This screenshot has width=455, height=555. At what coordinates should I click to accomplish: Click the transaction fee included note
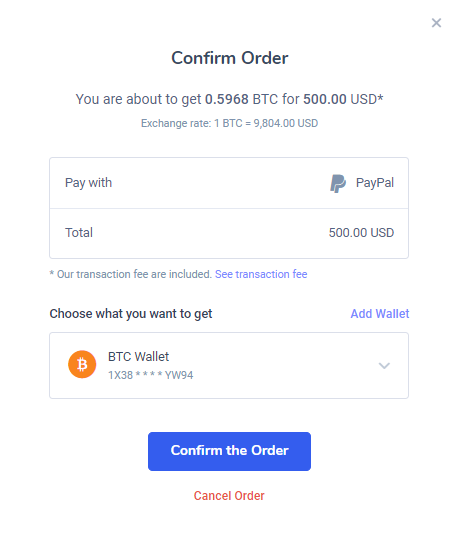pyautogui.click(x=130, y=274)
